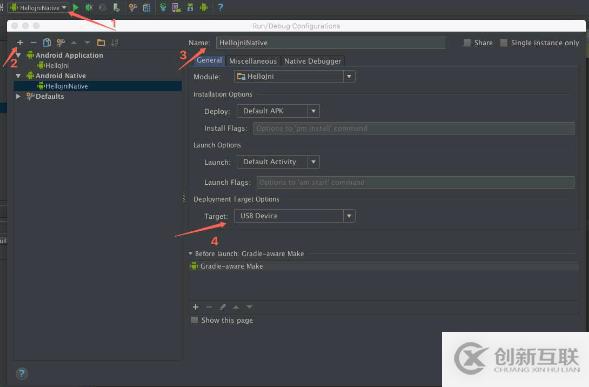Click the Launch Flags input field

point(415,183)
